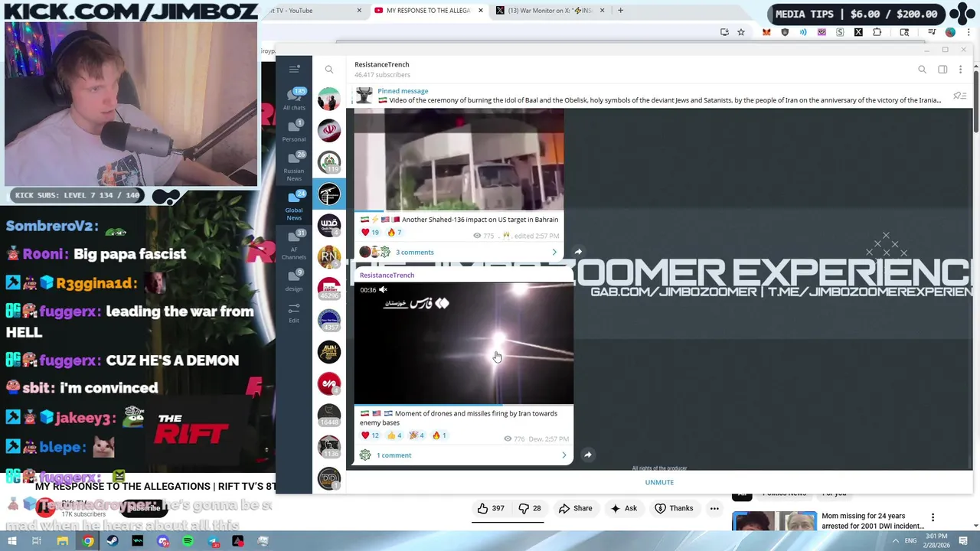Open the Telegram hamburger main menu
The image size is (980, 551).
(x=294, y=69)
